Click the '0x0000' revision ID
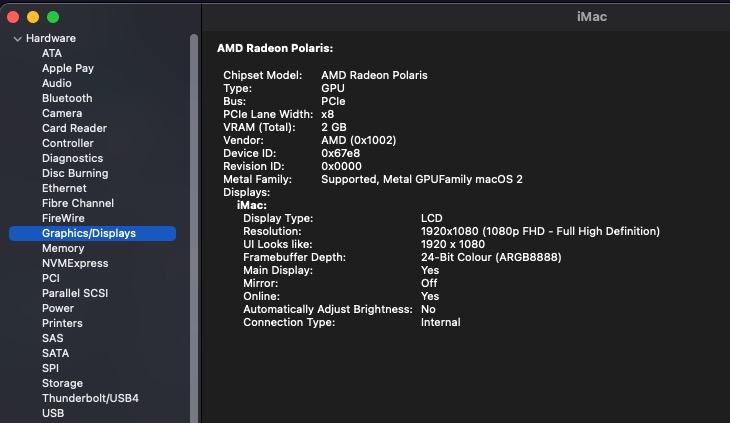 pyautogui.click(x=341, y=166)
